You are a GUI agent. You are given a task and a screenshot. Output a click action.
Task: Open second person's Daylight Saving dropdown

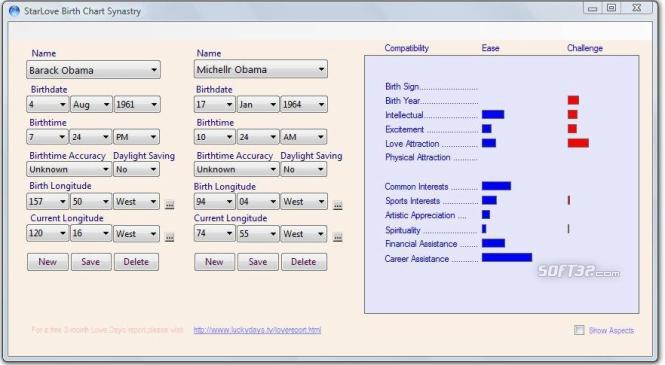pos(304,170)
